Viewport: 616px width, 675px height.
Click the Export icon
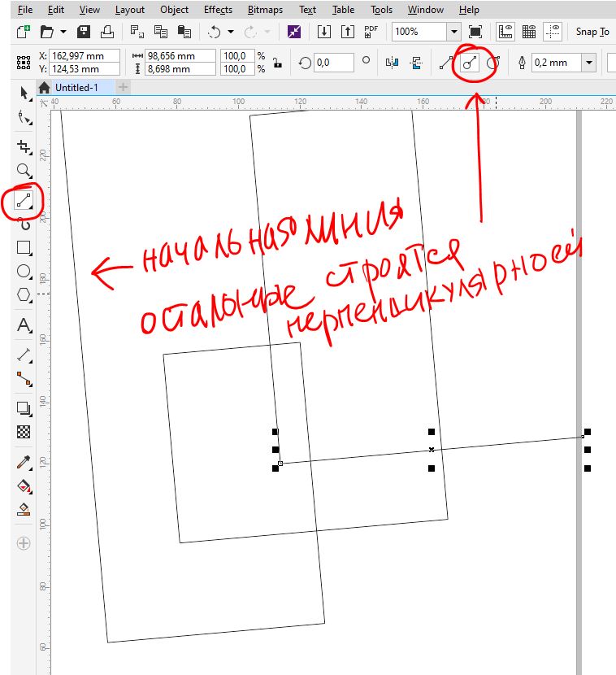pyautogui.click(x=348, y=32)
